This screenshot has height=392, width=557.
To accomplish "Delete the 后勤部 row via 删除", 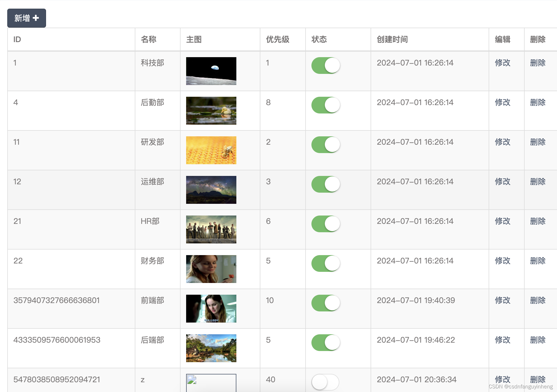I will pyautogui.click(x=537, y=102).
